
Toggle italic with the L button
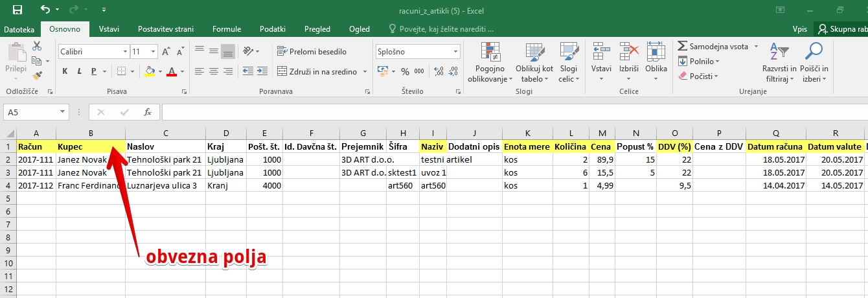tap(78, 71)
